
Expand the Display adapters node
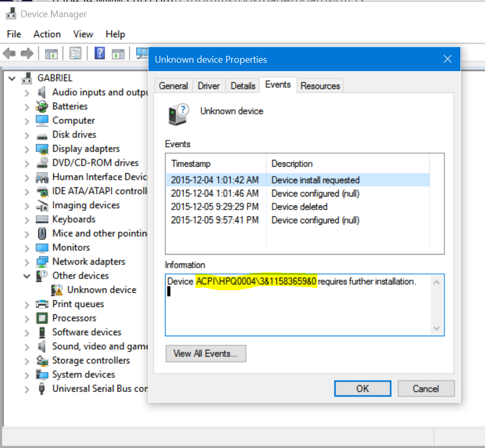27,149
